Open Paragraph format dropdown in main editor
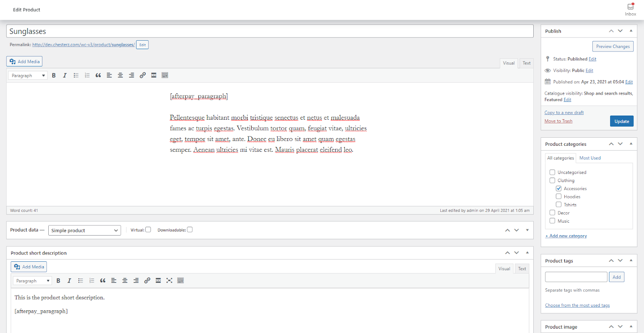Image resolution: width=644 pixels, height=333 pixels. click(x=27, y=75)
